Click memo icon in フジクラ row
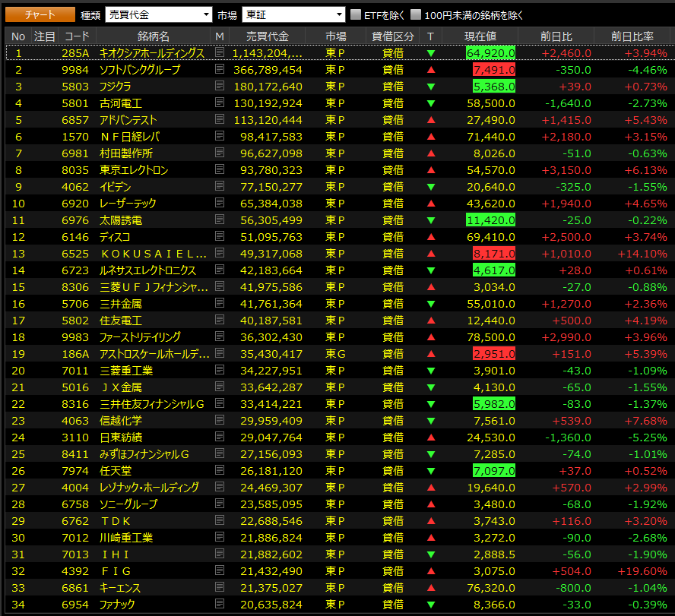Screen dimensions: 675x616 click(220, 86)
